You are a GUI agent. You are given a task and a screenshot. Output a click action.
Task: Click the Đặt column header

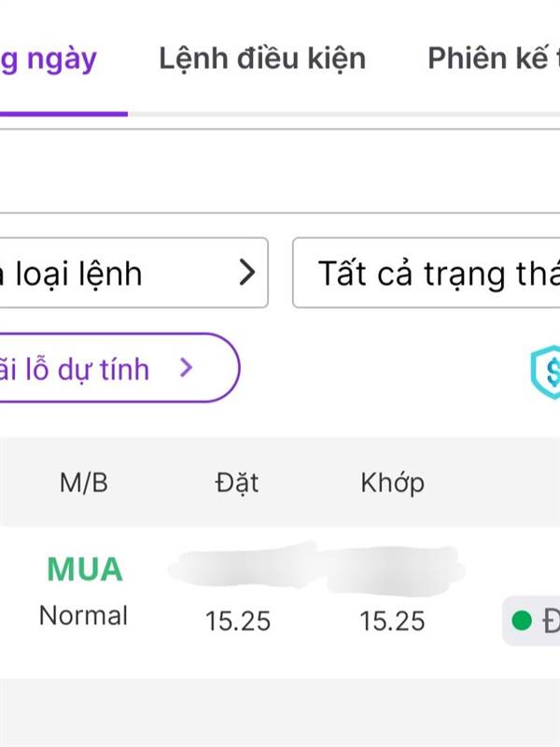coord(235,483)
